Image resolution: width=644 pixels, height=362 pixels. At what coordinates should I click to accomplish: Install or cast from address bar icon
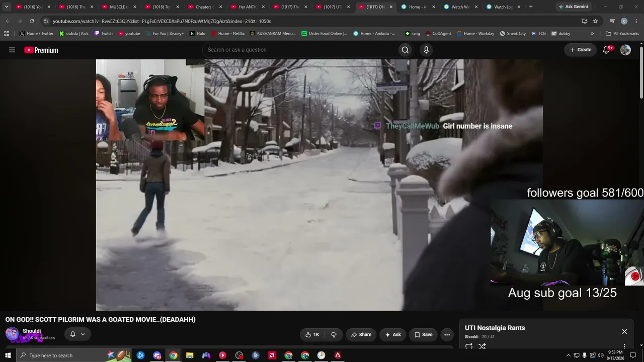click(584, 21)
